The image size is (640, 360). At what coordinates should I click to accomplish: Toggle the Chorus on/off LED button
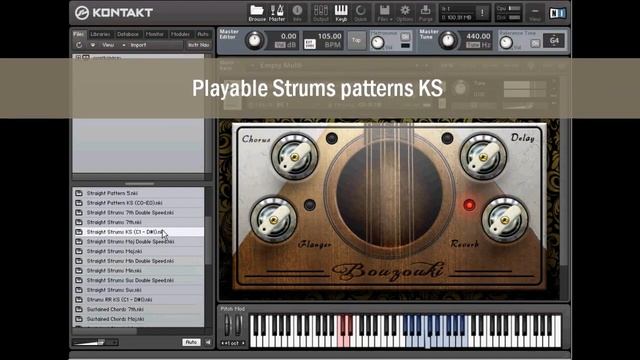point(332,138)
